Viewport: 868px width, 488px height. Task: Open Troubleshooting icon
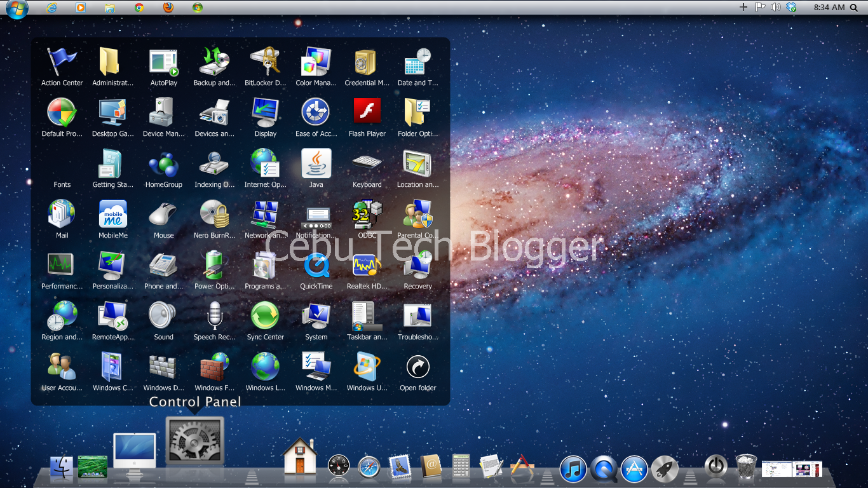pos(418,316)
